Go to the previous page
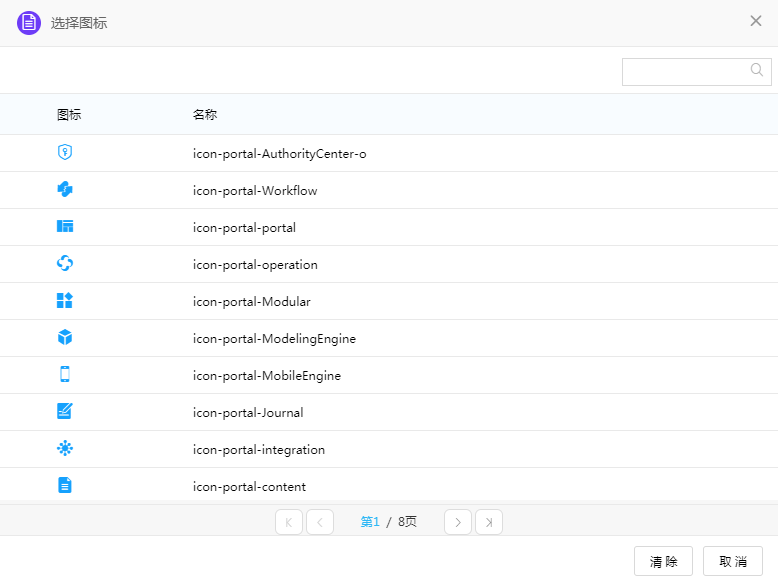778x581 pixels. tap(320, 522)
